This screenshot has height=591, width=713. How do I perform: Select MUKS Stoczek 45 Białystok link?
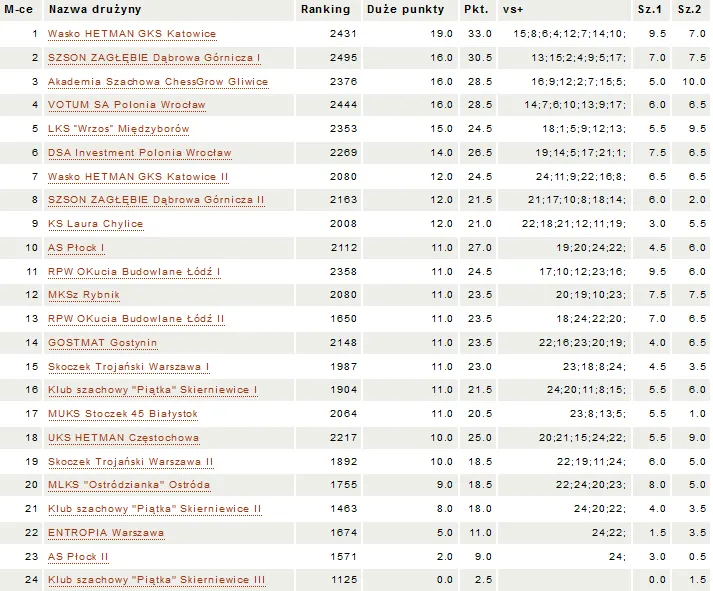tap(123, 414)
